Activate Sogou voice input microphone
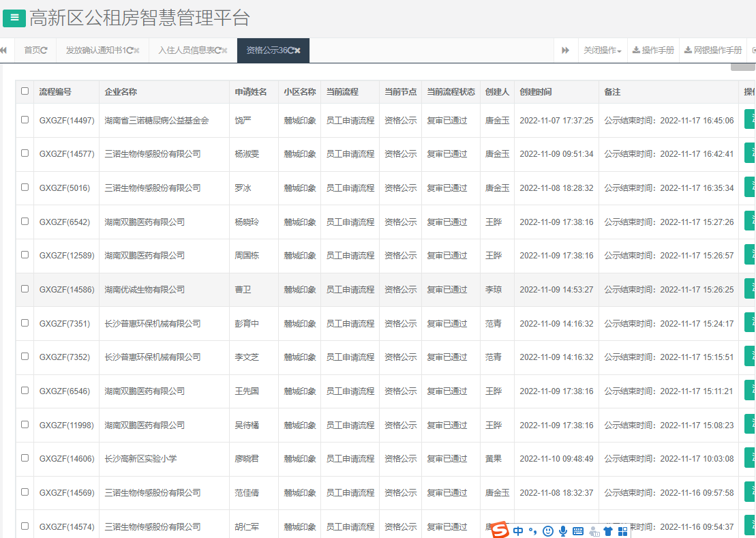 point(563,530)
